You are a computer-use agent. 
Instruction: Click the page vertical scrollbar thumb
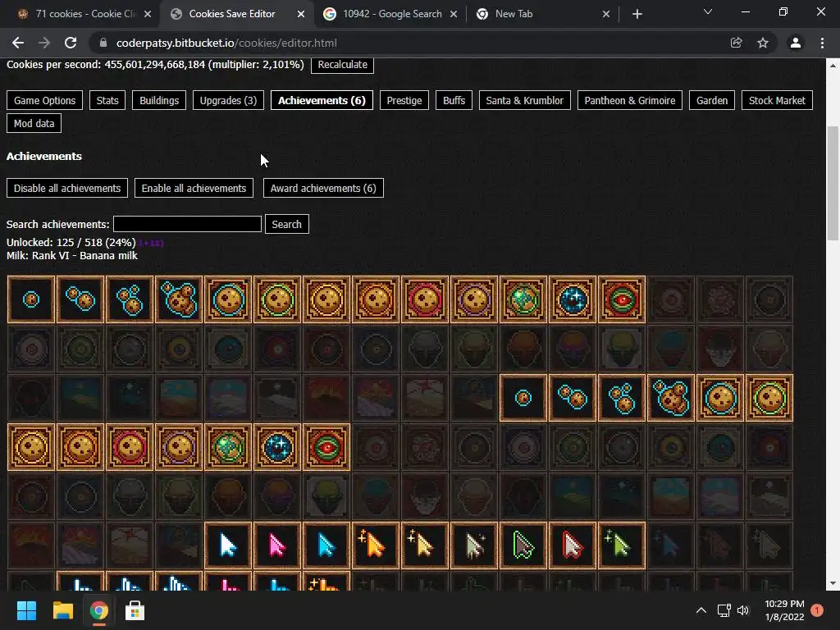tap(833, 183)
